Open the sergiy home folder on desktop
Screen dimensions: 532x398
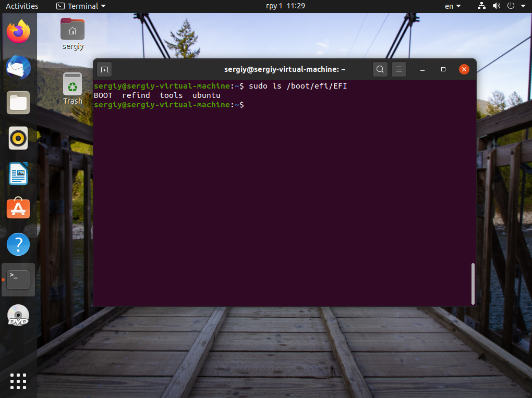pyautogui.click(x=72, y=34)
